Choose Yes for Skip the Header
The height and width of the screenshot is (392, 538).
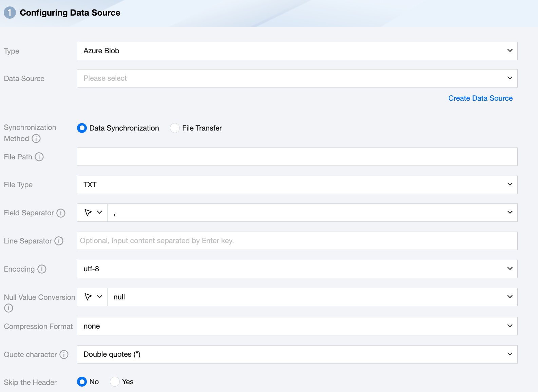pos(115,382)
